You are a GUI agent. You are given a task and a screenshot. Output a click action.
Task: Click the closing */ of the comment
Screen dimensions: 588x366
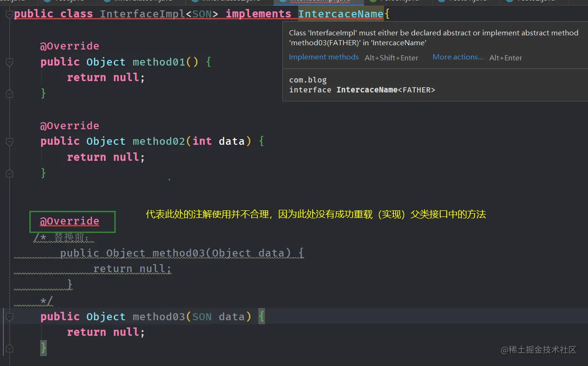point(47,300)
